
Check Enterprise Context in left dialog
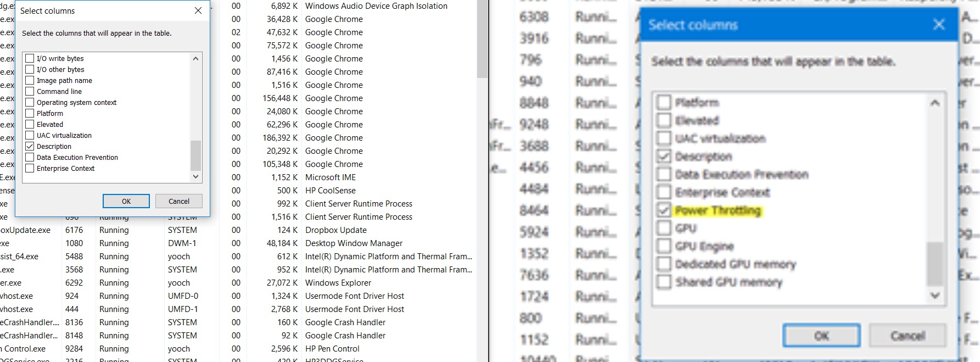point(30,168)
